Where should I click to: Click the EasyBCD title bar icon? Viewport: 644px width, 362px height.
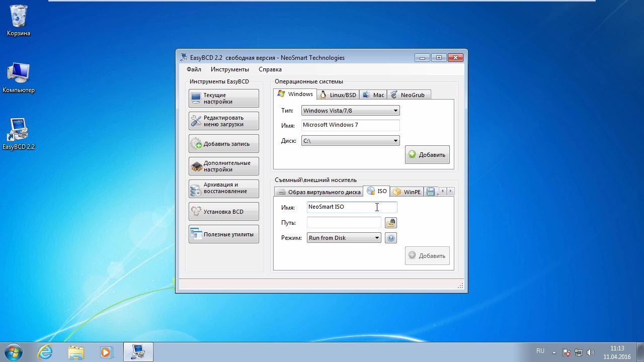point(184,57)
